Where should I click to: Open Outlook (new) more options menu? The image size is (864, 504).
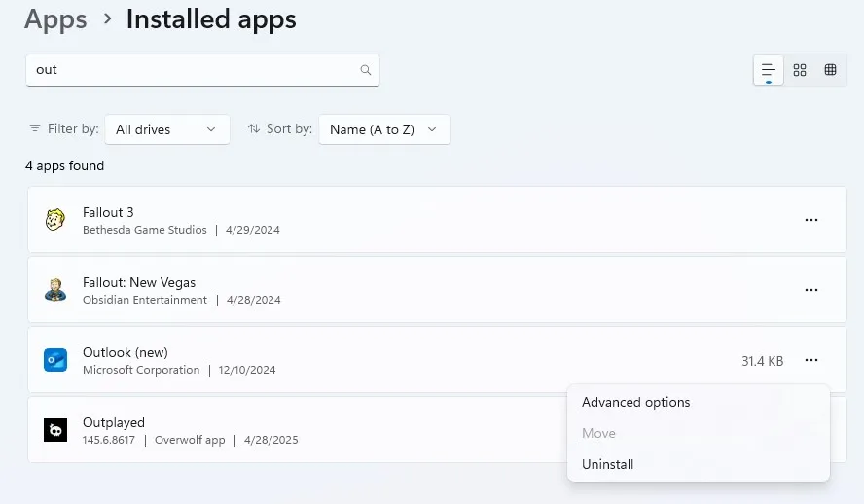tap(811, 360)
